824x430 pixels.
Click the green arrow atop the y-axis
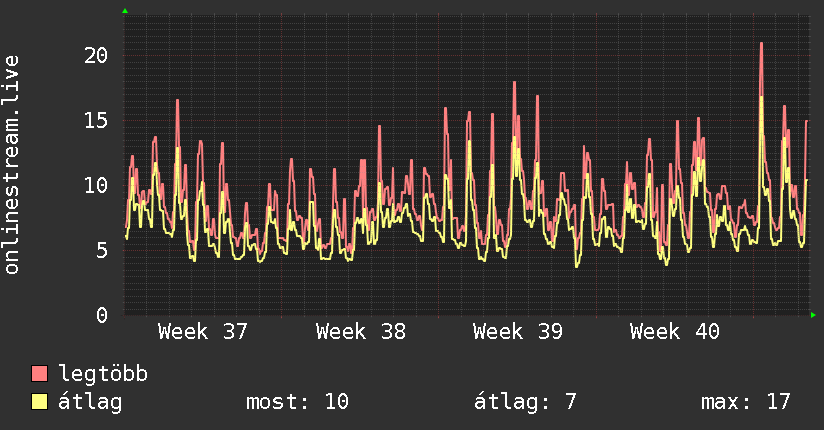125,11
